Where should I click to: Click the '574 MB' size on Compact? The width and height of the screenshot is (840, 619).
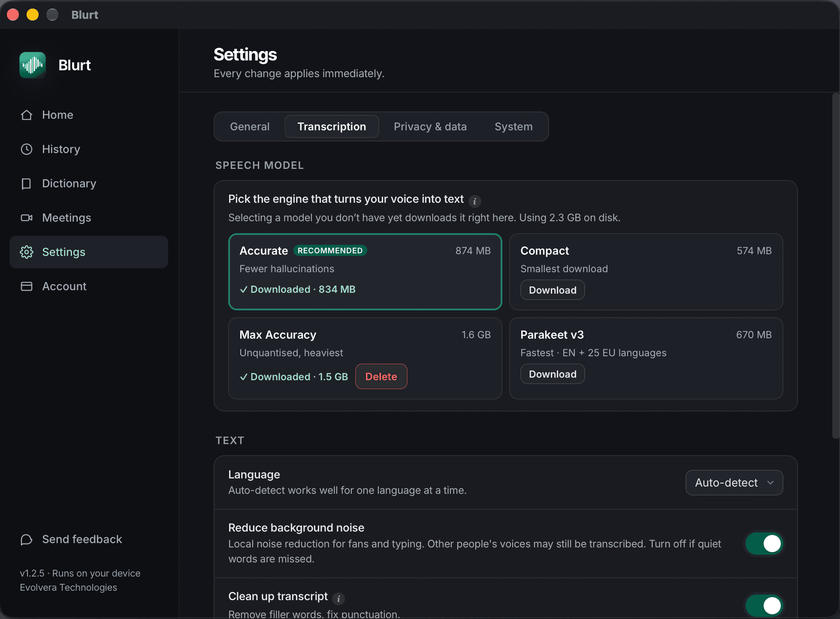[754, 251]
